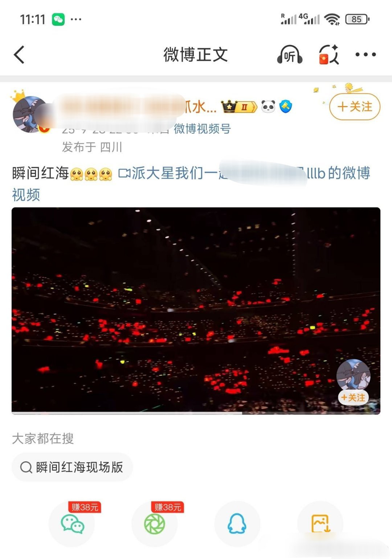This screenshot has height=559, width=392.
Task: Tap the crown VIP level badge
Action: (x=239, y=107)
